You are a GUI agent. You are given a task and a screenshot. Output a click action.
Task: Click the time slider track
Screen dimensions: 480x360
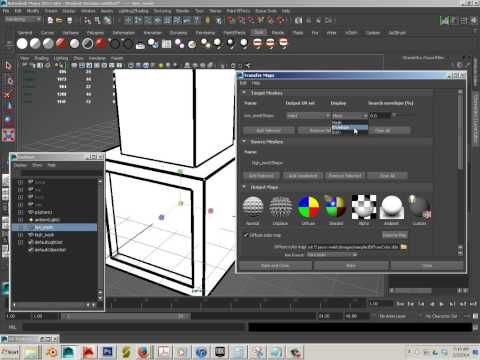pos(235,304)
